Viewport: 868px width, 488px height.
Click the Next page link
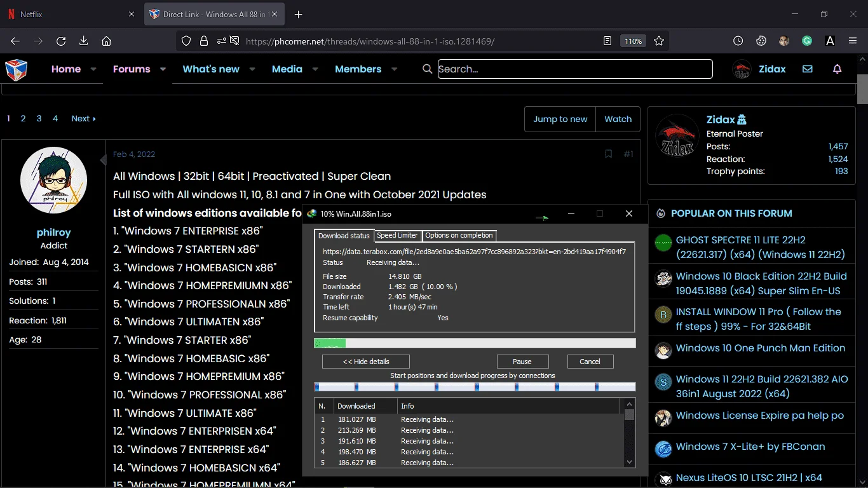point(83,118)
